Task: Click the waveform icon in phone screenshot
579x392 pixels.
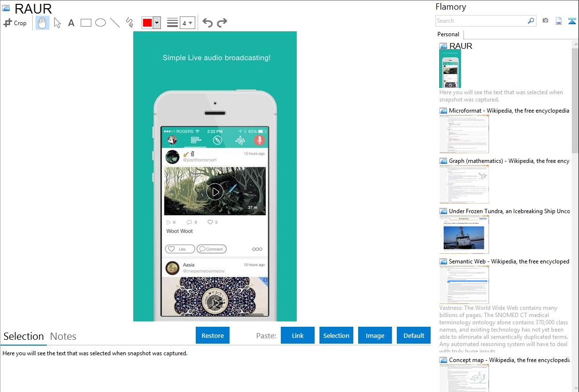Action: 240,140
